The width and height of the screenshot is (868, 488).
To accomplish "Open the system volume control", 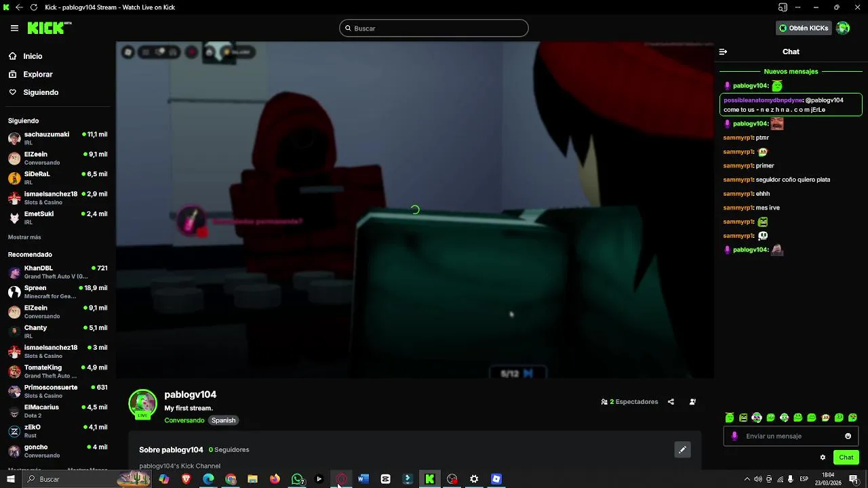I will [x=758, y=479].
